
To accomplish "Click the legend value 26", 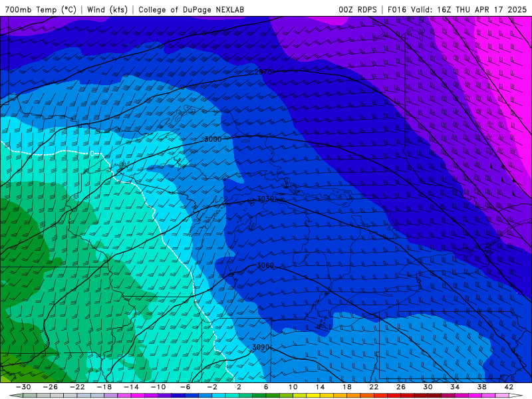I will tap(401, 387).
